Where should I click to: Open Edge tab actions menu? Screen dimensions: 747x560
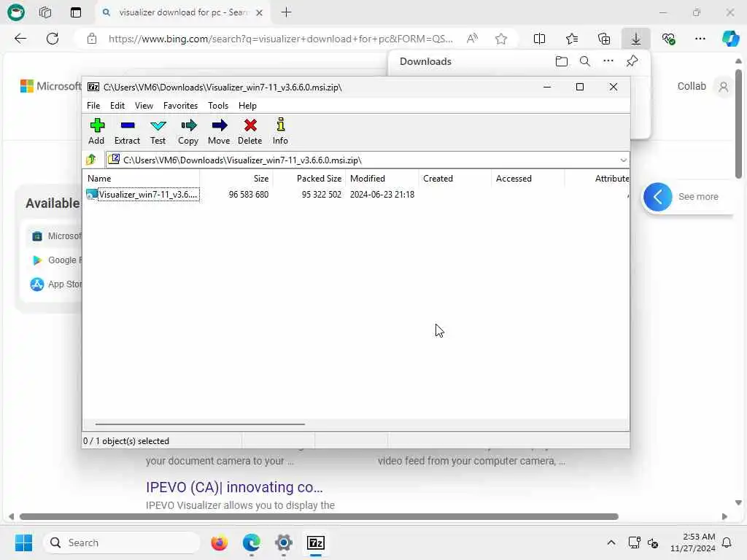point(76,12)
